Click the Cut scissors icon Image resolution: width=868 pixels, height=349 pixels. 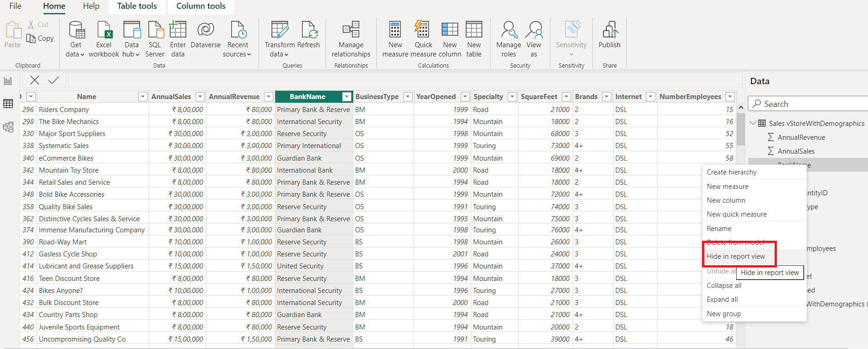31,25
